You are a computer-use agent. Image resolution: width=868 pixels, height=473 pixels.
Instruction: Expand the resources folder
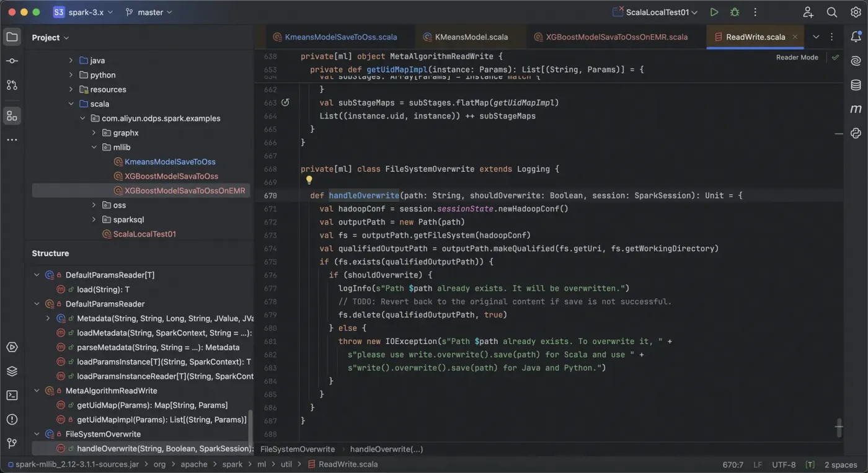(x=71, y=89)
